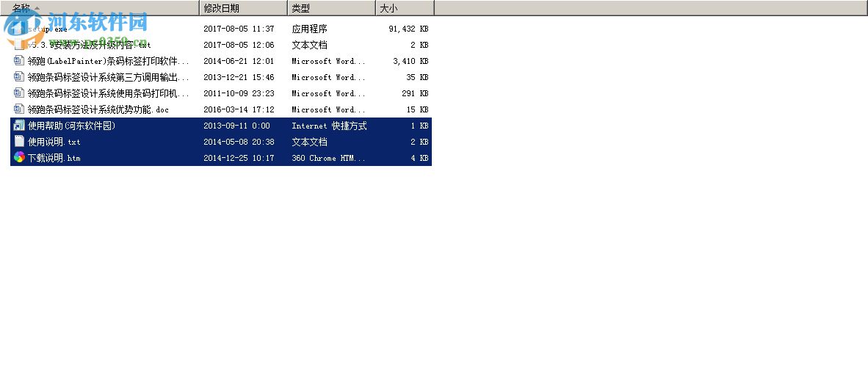Click the 1 KB size of 使用帮助

pyautogui.click(x=419, y=126)
